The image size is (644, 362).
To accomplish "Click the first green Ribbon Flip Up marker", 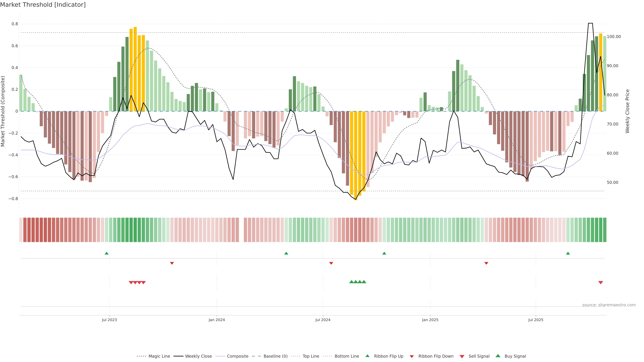I will [x=106, y=253].
